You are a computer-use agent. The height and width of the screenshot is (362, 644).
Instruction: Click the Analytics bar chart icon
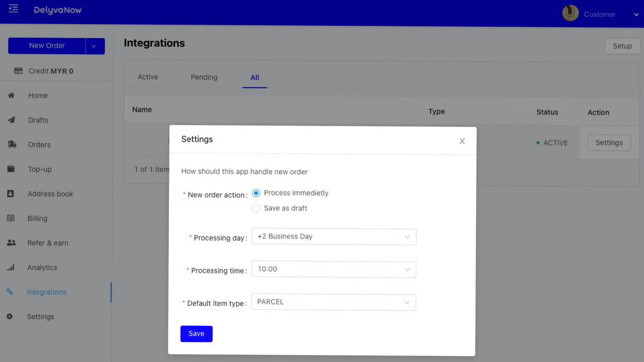click(x=11, y=267)
